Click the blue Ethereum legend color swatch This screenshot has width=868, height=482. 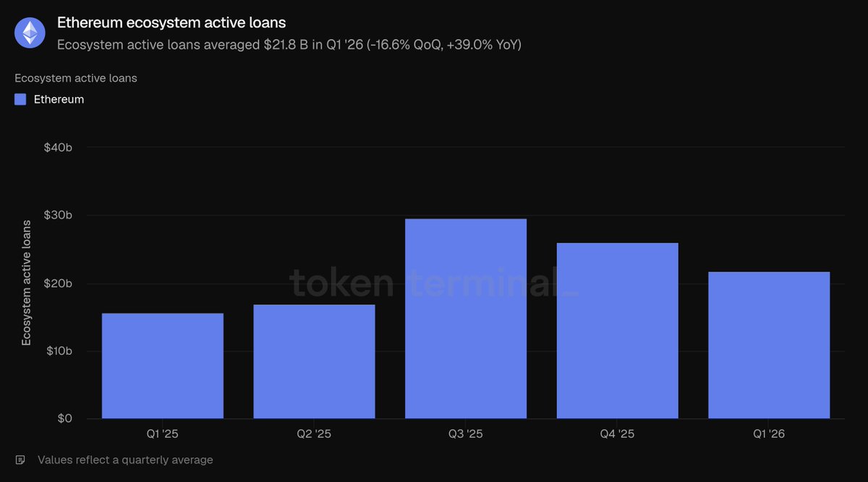20,100
